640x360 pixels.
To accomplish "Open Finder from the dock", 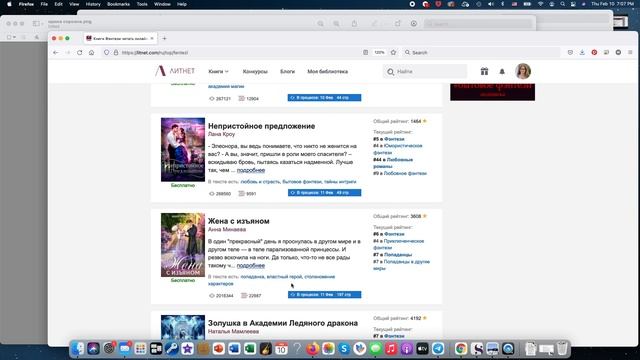I will 78,349.
